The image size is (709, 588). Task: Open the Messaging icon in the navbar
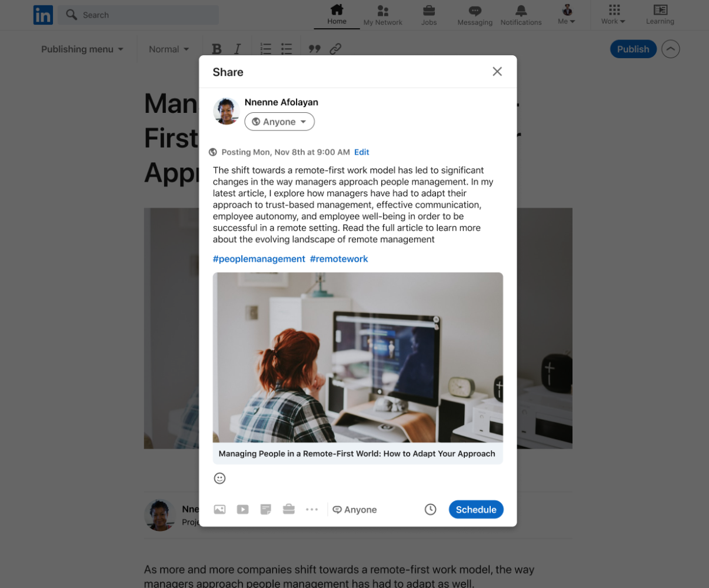475,15
